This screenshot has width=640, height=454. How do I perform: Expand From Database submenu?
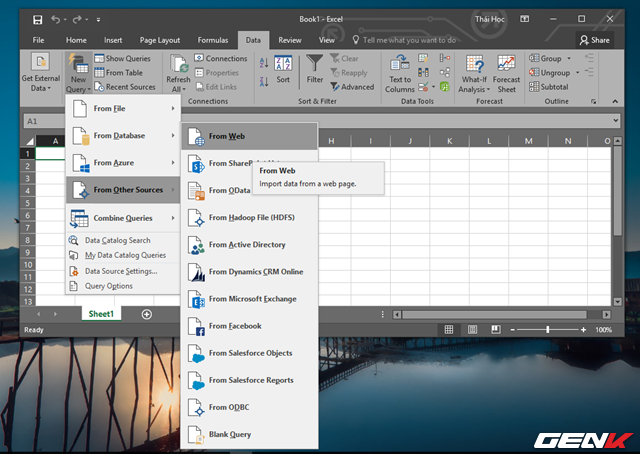[123, 136]
